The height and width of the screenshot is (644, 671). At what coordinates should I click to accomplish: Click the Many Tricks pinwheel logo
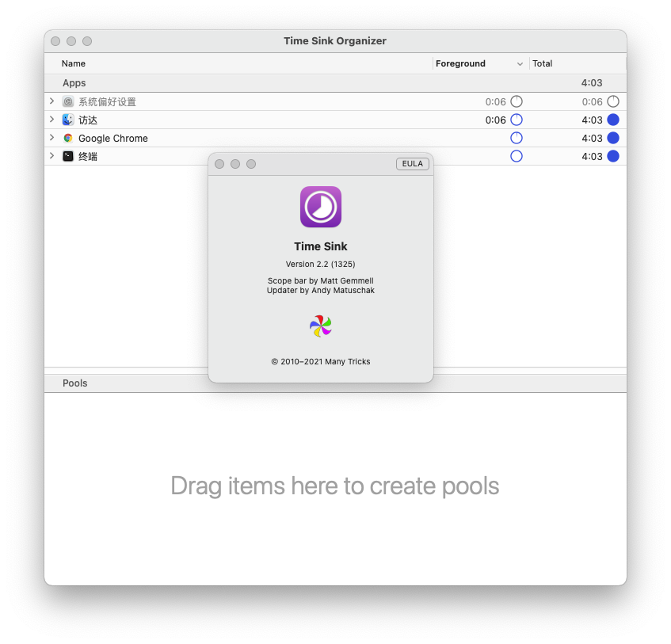point(321,326)
